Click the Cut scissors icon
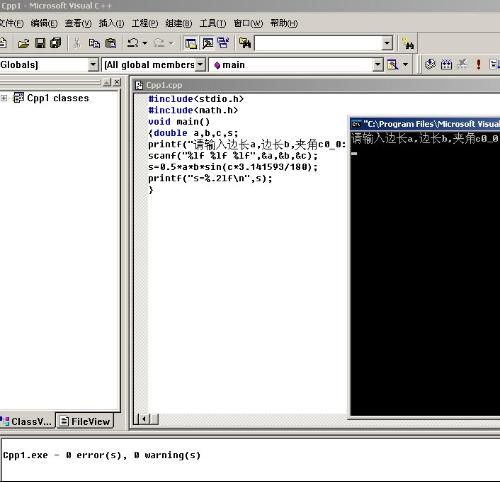The width and height of the screenshot is (500, 482). point(77,43)
